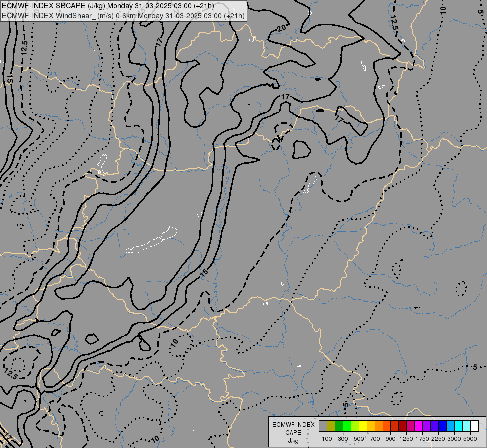Select the olive legend swatch after 100
Screen dimensions: 487x448
(x=331, y=426)
